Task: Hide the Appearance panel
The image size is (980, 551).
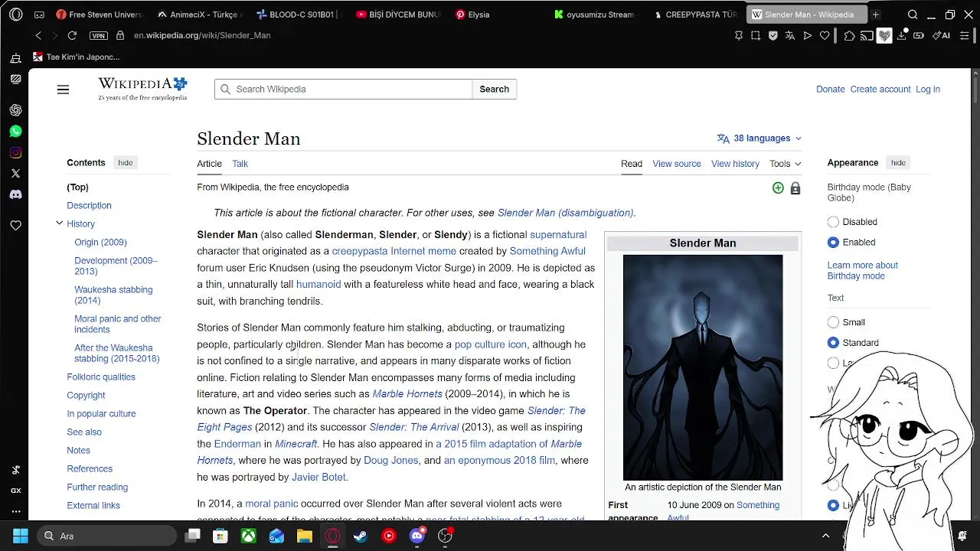Action: [x=898, y=162]
